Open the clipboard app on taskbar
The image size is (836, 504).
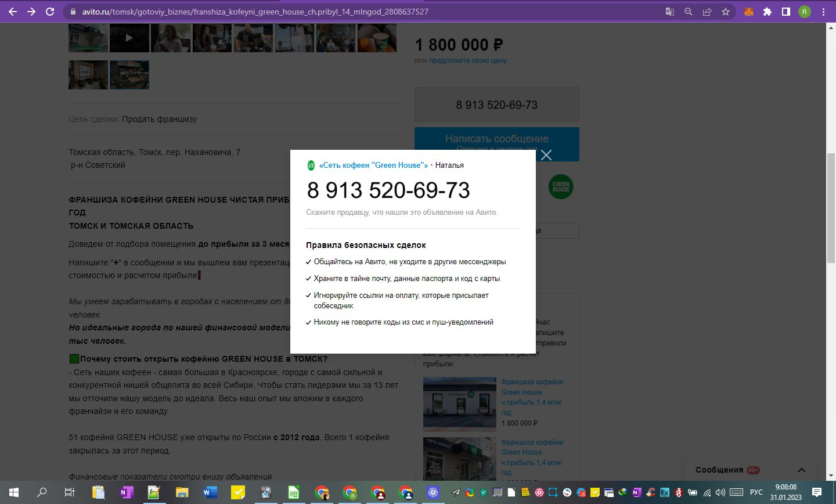coord(98,492)
